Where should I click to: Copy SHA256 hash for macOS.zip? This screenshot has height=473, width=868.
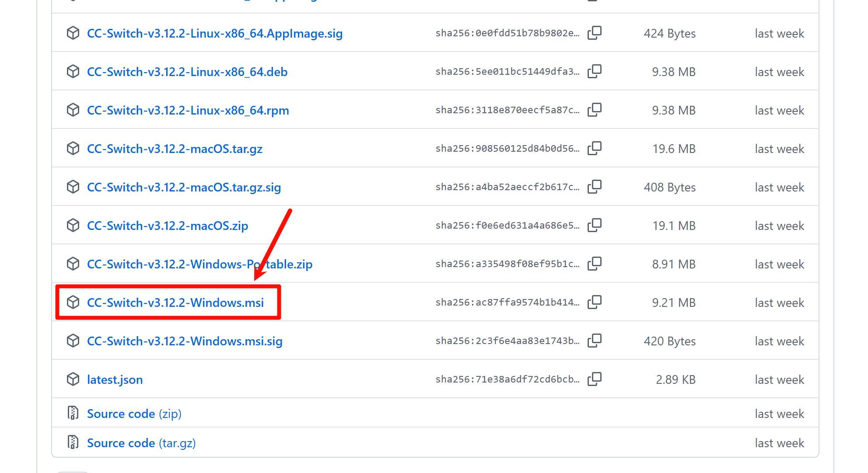[x=594, y=226]
